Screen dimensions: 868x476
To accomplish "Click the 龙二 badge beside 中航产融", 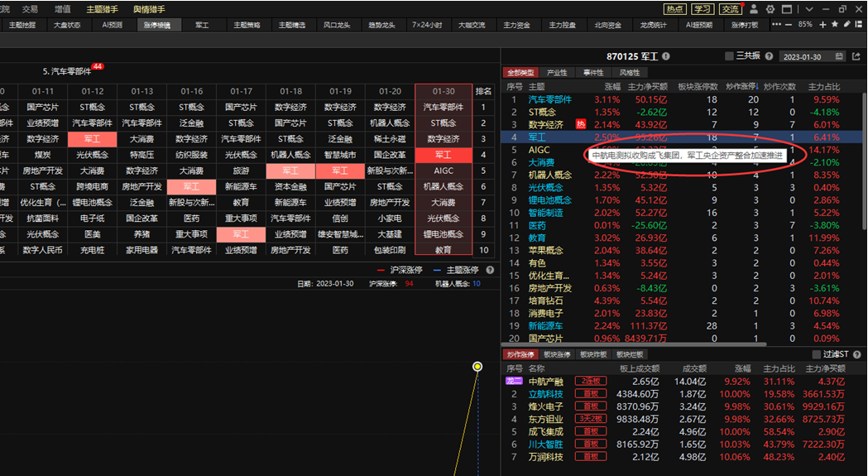I will pos(514,382).
